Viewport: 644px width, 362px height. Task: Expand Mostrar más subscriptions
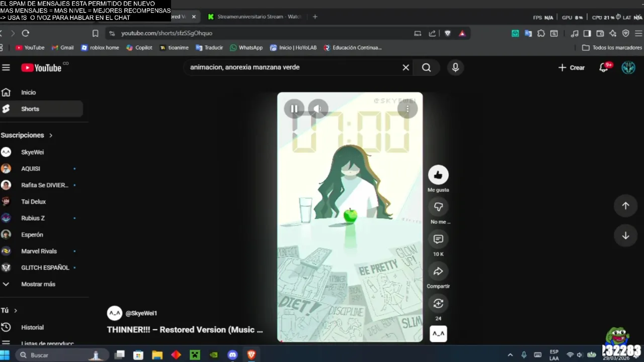point(41,284)
